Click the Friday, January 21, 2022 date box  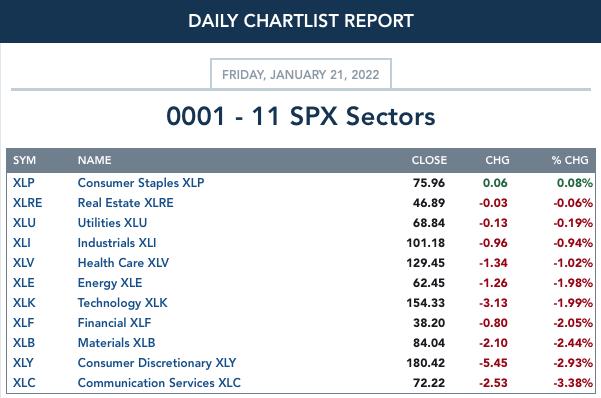pos(301,74)
